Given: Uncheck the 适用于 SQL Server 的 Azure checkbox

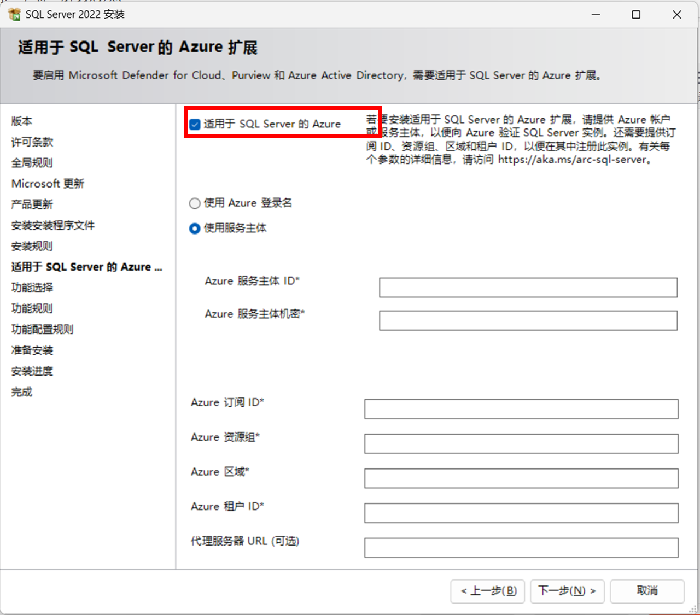Looking at the screenshot, I should point(195,124).
